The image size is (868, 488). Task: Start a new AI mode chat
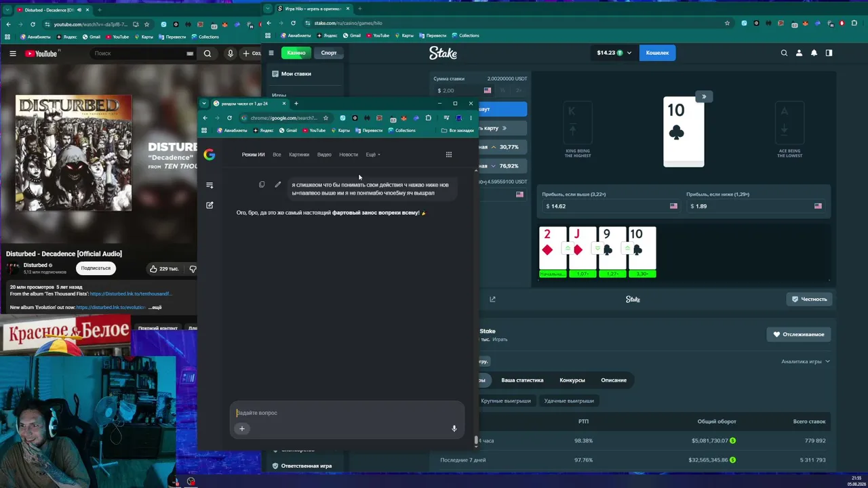click(210, 205)
